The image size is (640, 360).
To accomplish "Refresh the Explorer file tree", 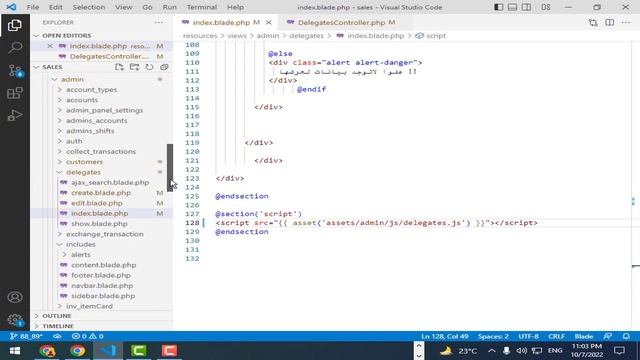I will [149, 67].
